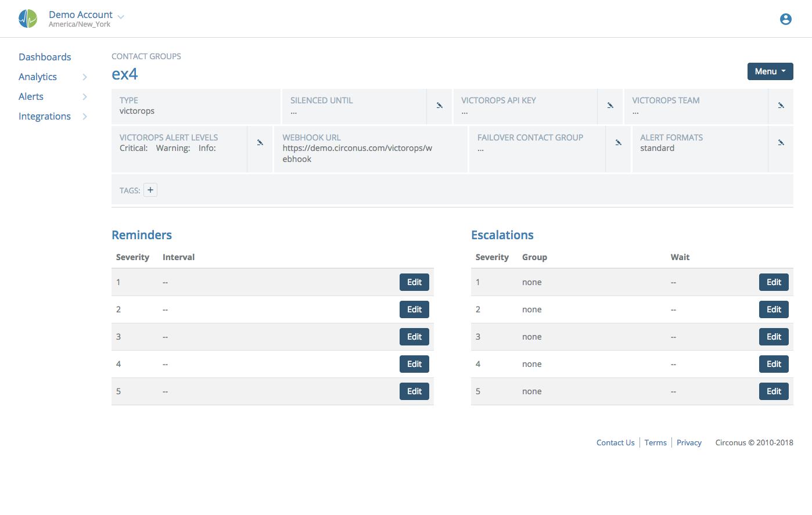Edit the VictorOps API Key pencil icon
The width and height of the screenshot is (812, 515).
[610, 106]
